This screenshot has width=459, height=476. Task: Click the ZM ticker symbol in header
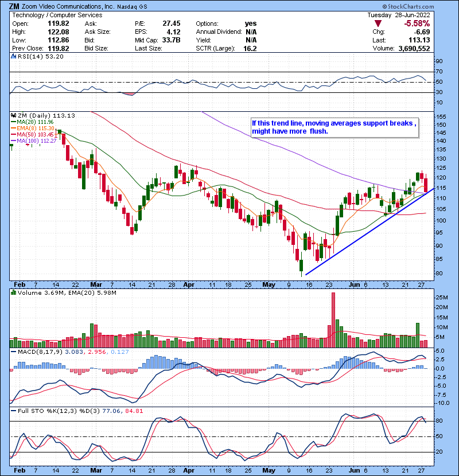tap(14, 7)
